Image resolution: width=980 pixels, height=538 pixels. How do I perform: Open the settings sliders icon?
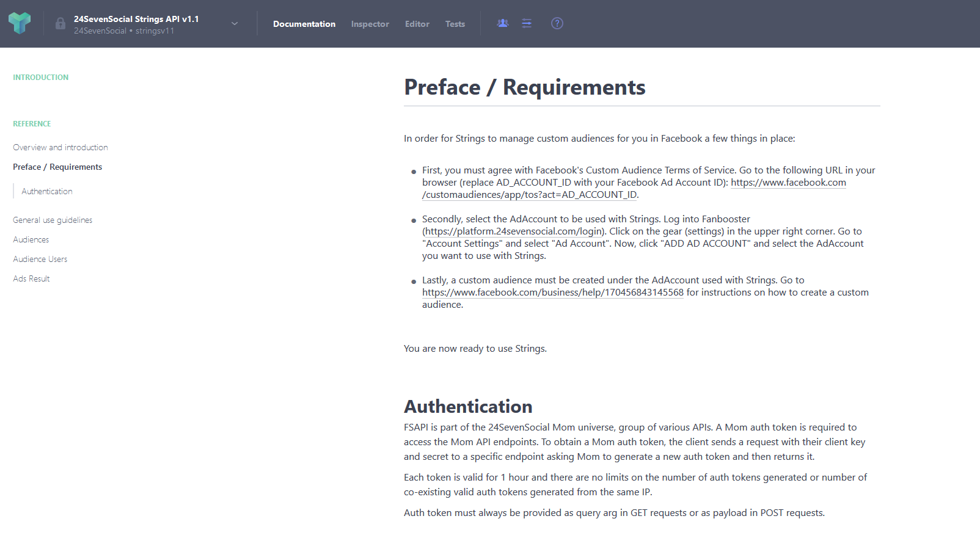[x=527, y=23]
